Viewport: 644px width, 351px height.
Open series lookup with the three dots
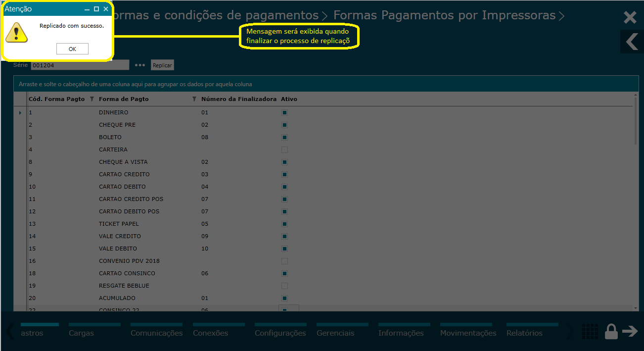click(140, 65)
